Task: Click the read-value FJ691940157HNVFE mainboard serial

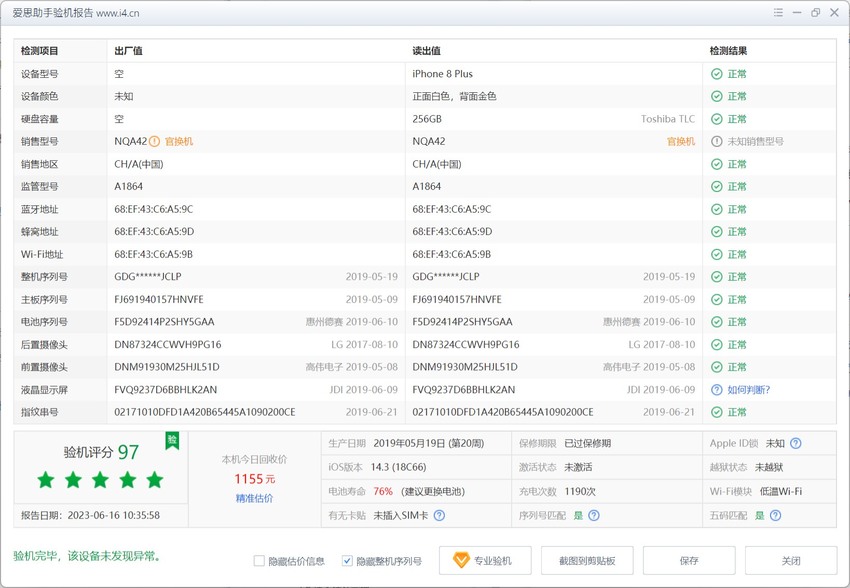Action: pos(457,299)
